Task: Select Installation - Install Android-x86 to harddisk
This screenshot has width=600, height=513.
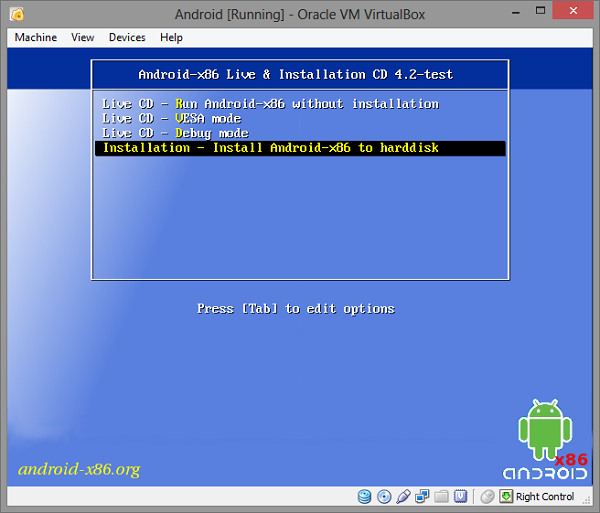Action: pos(300,148)
